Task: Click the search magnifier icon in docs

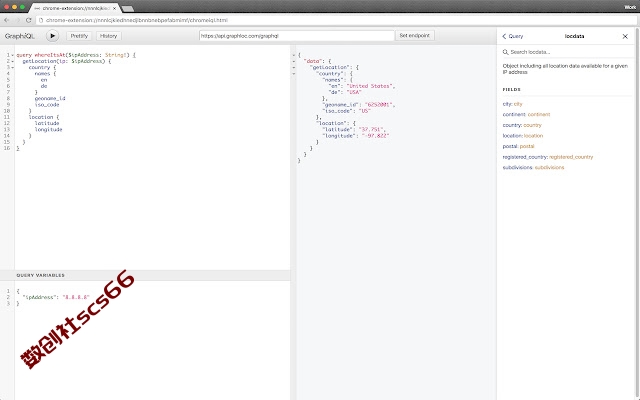Action: (x=505, y=52)
